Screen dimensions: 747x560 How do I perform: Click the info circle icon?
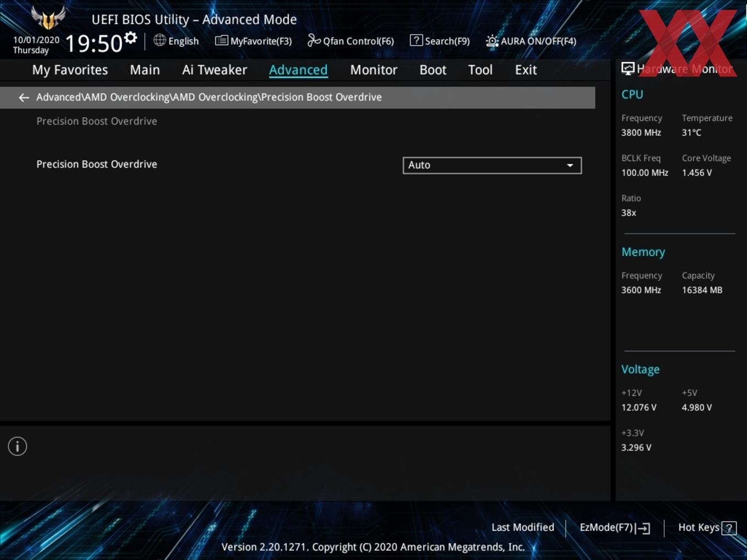click(18, 446)
